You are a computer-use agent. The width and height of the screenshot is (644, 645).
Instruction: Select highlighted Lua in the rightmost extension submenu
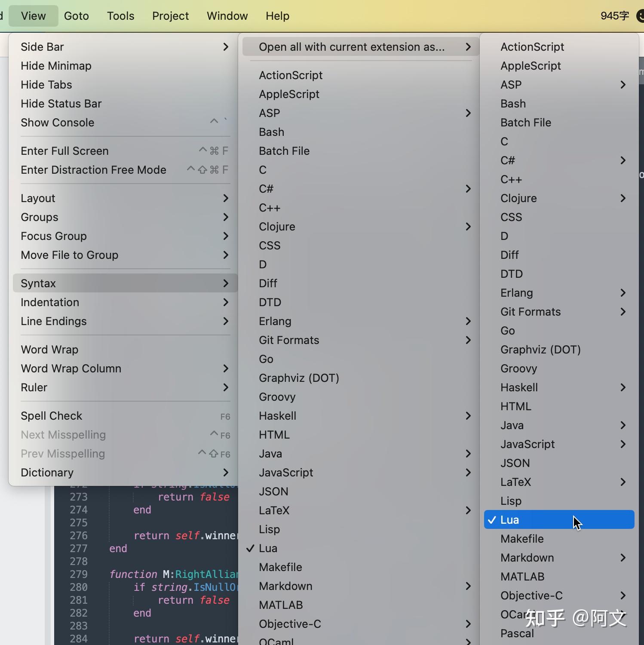point(559,520)
